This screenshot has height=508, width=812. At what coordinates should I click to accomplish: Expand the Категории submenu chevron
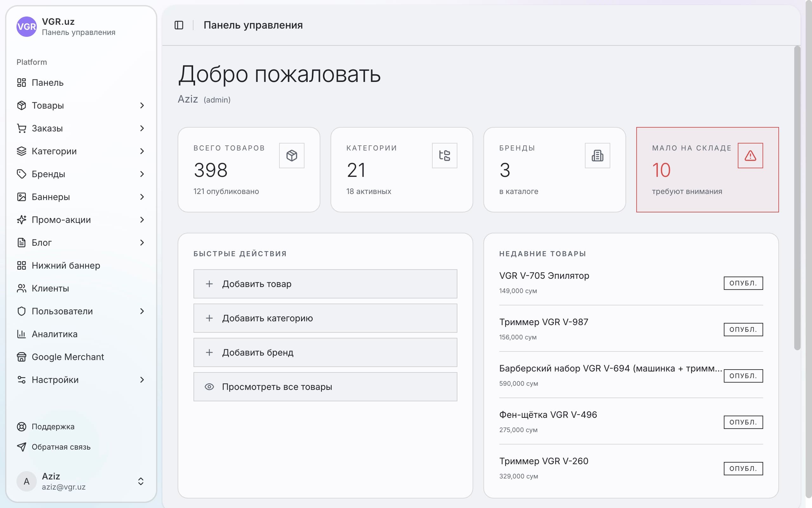[x=142, y=151]
